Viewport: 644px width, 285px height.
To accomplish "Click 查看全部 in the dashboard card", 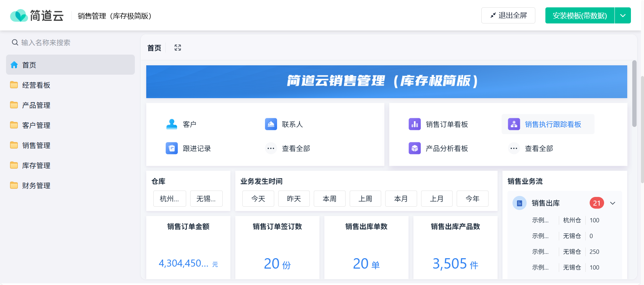I will pos(539,148).
